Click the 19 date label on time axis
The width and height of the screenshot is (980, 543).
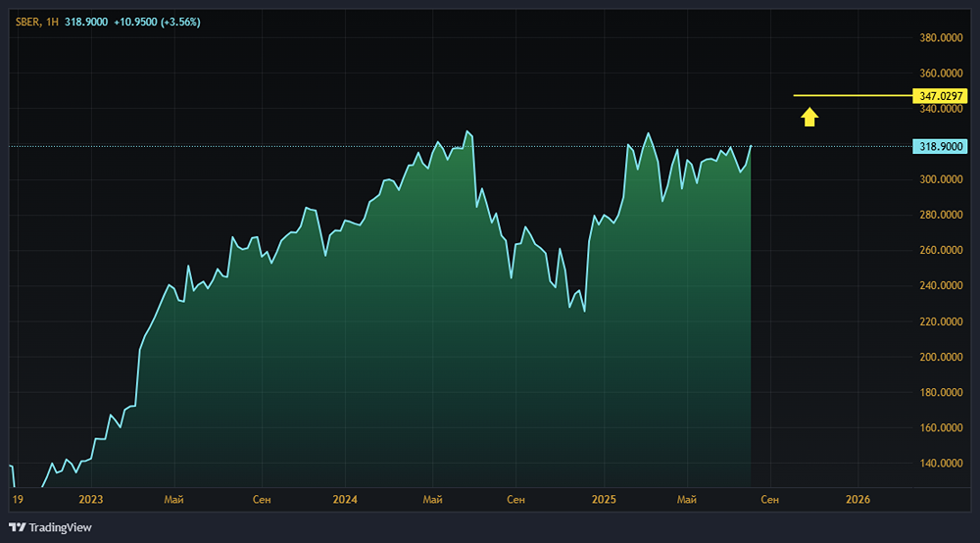click(x=17, y=499)
